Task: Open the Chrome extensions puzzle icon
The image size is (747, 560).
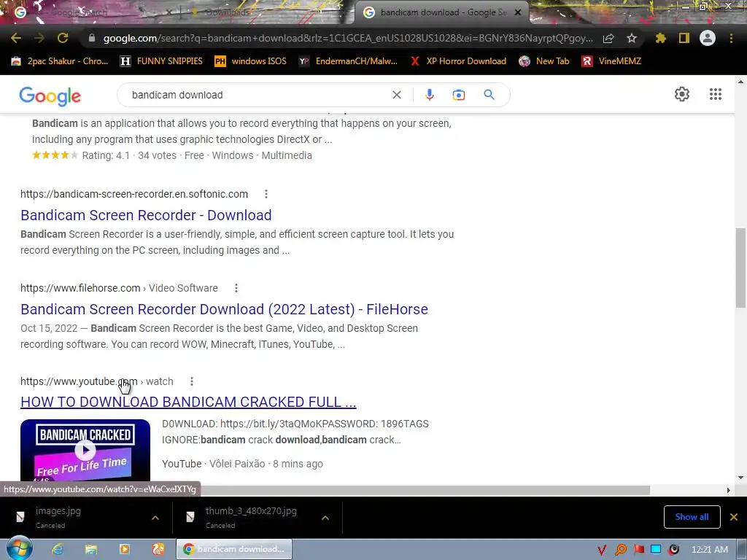Action: pos(660,38)
